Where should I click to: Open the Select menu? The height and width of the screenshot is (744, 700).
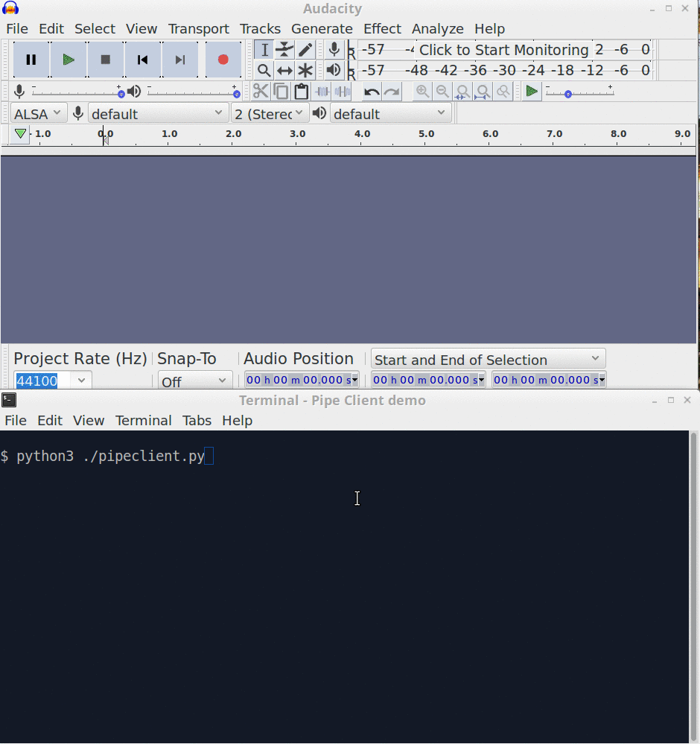point(95,29)
